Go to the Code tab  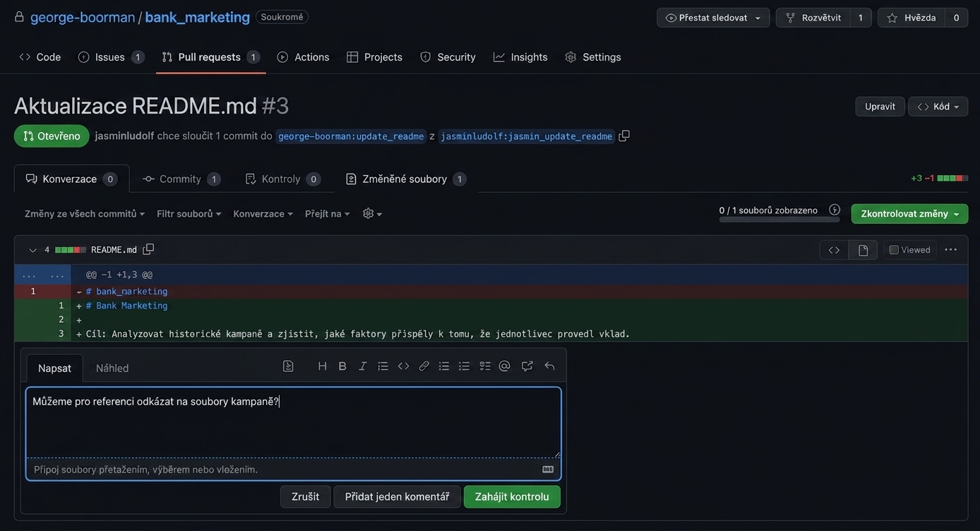[40, 56]
